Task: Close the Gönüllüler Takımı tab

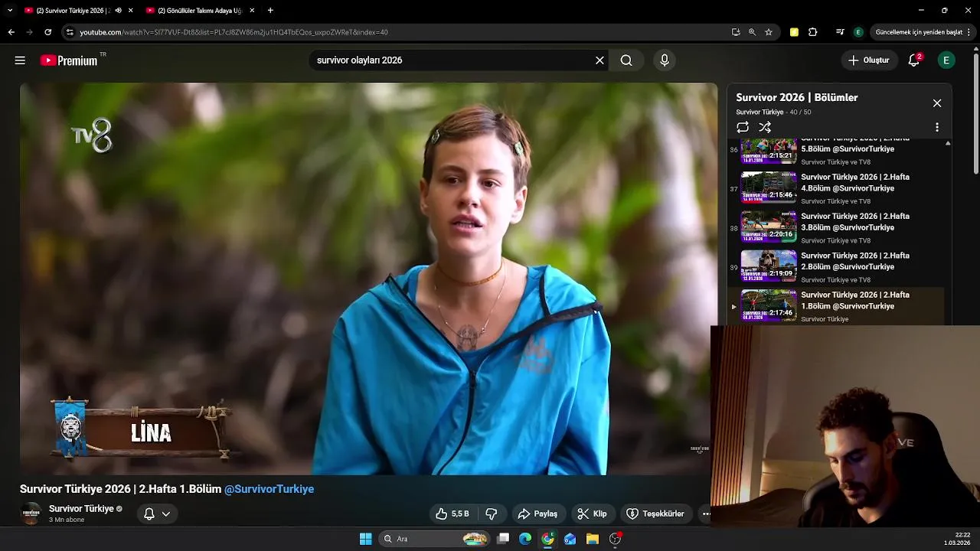Action: pos(252,11)
